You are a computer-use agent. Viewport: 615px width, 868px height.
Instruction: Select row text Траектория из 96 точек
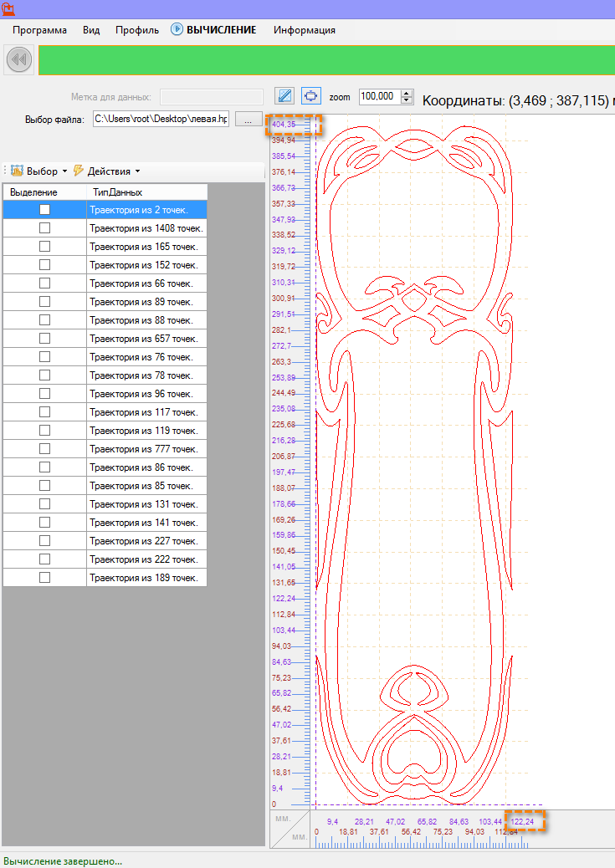[x=141, y=394]
